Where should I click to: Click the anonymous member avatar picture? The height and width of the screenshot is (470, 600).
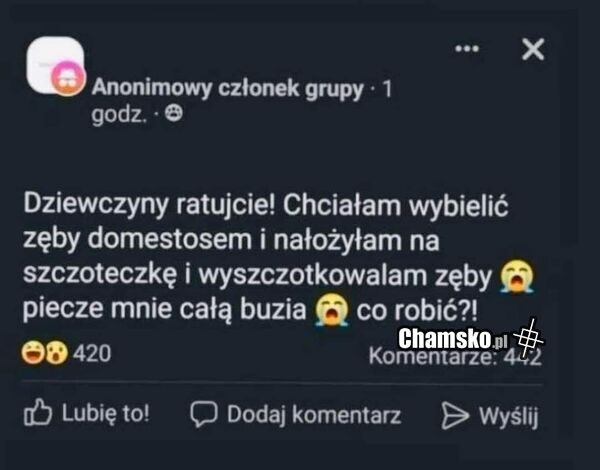[55, 64]
